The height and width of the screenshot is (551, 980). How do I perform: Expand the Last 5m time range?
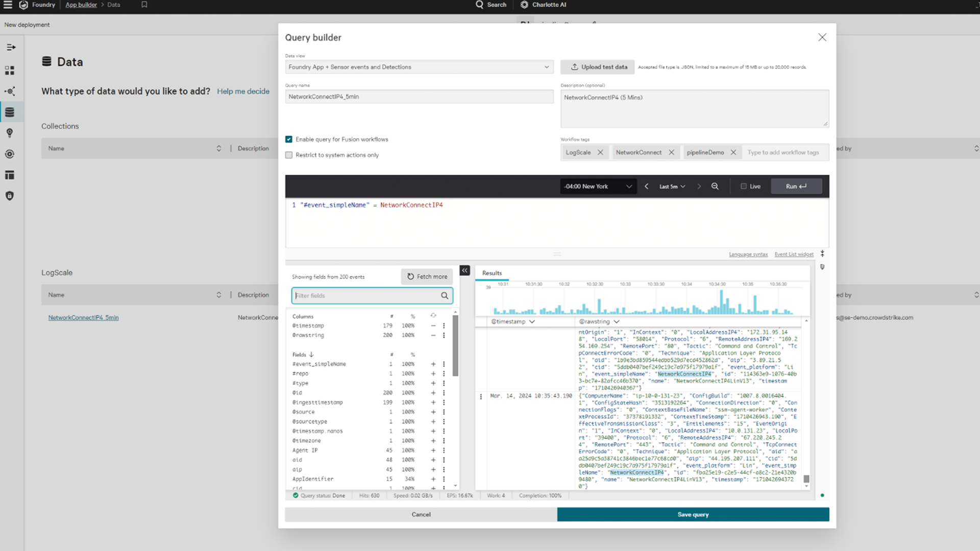[x=672, y=186]
